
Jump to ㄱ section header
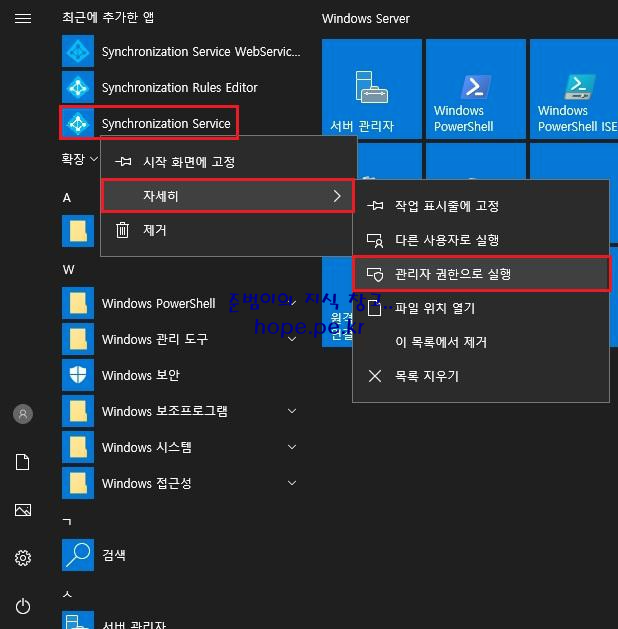click(x=67, y=521)
